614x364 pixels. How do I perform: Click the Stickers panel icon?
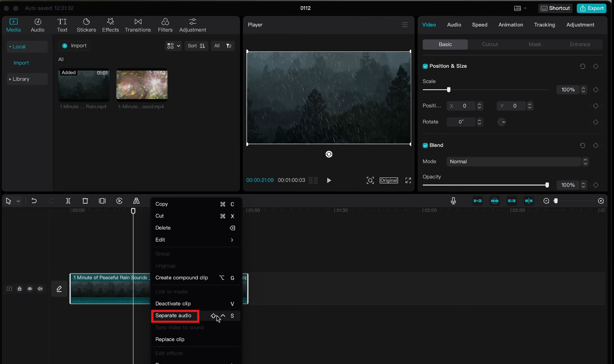click(x=86, y=25)
